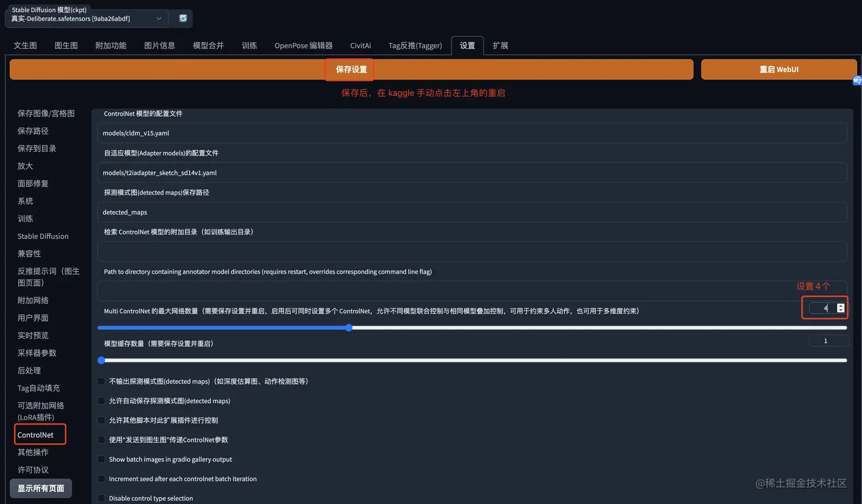The width and height of the screenshot is (862, 504).
Task: Open the 训练 tab
Action: coord(249,46)
